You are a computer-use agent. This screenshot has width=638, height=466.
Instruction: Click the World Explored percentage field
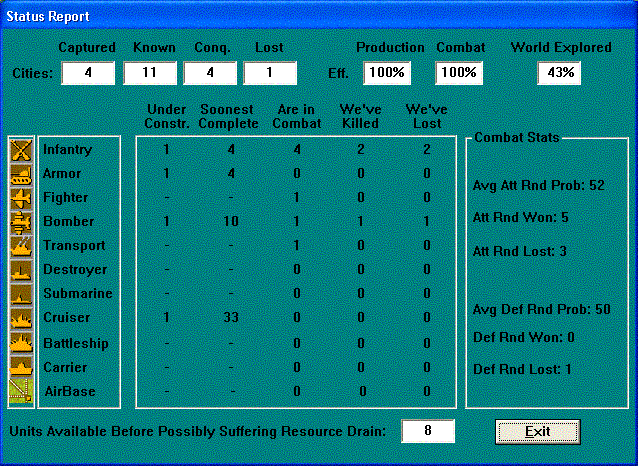pos(560,73)
